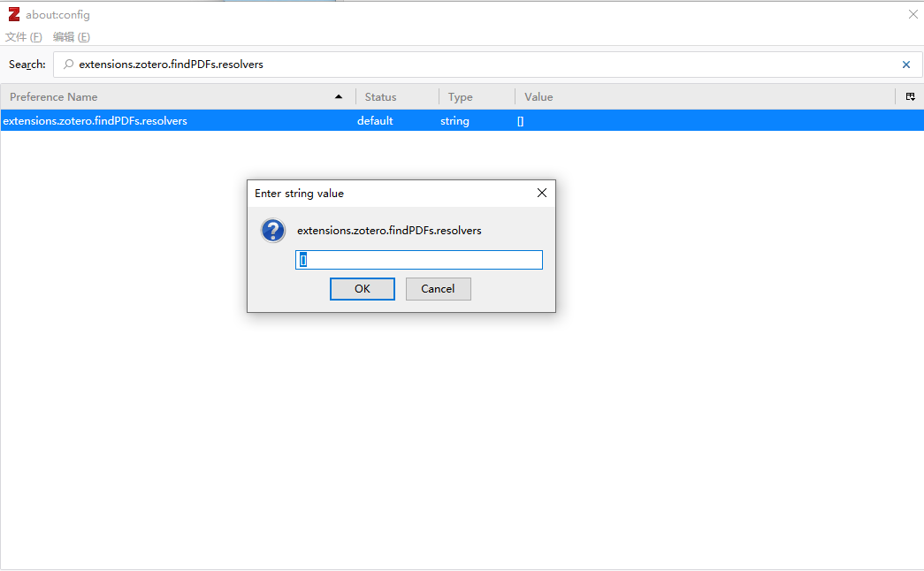Click the question mark dialog icon
Screen dimensions: 924x571
[x=273, y=231]
